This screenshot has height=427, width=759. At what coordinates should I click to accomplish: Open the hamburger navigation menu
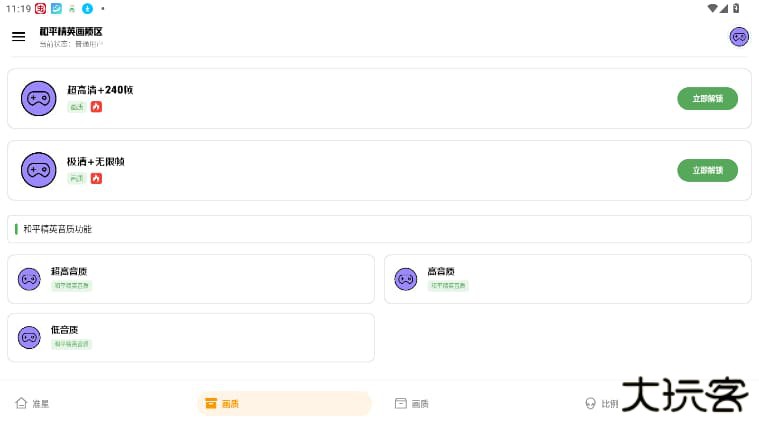pos(18,36)
